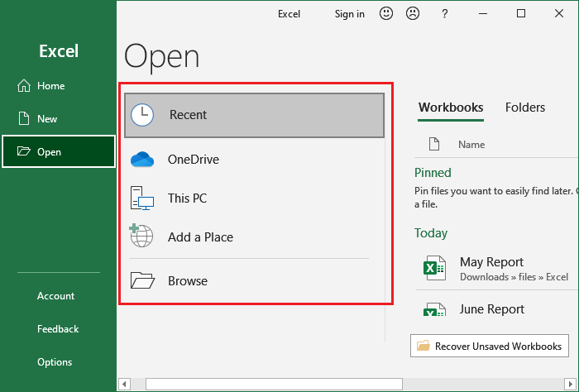Click the horizontal scrollbar right arrow
The width and height of the screenshot is (579, 392).
point(570,385)
